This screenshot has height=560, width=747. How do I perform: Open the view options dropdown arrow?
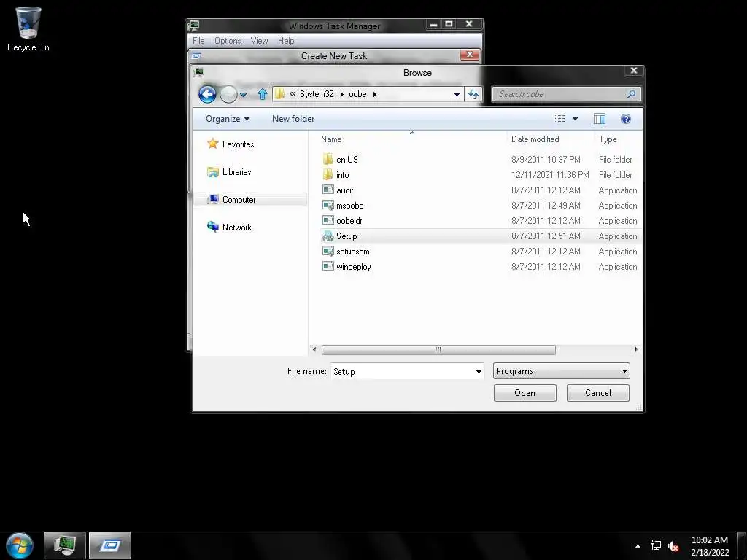pyautogui.click(x=575, y=119)
